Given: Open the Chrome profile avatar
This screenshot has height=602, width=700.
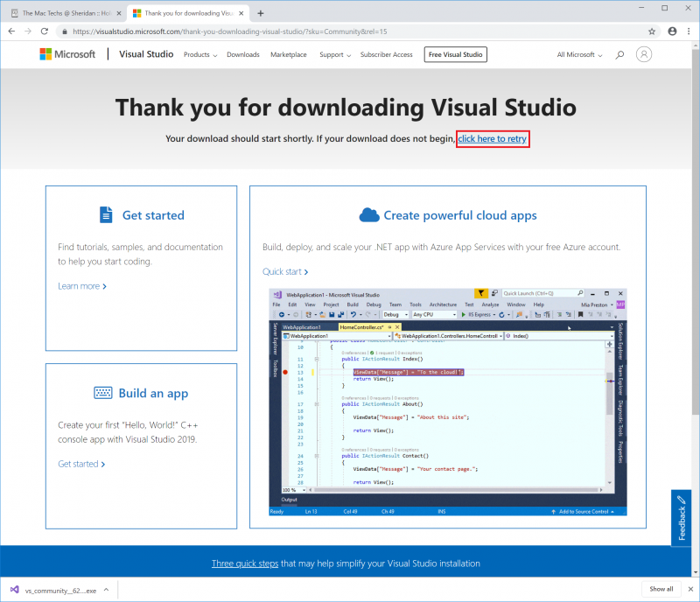Looking at the screenshot, I should 672,31.
